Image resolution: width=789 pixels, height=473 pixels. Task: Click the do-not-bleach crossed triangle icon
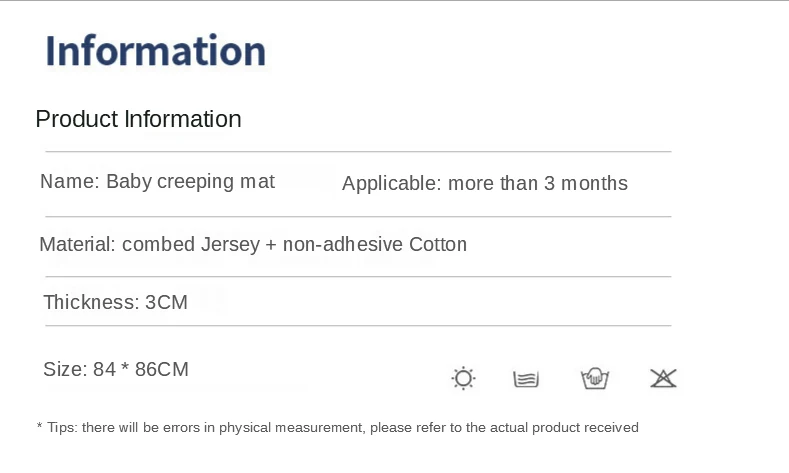(663, 378)
